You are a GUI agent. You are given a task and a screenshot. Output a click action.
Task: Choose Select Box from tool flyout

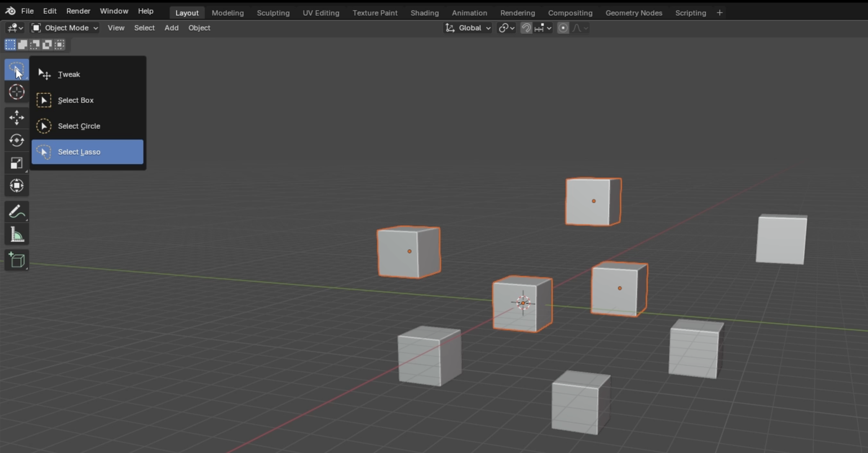click(x=76, y=100)
